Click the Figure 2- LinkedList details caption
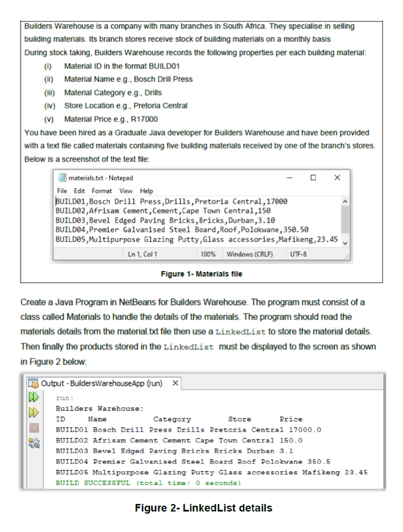The height and width of the screenshot is (532, 403). [204, 508]
